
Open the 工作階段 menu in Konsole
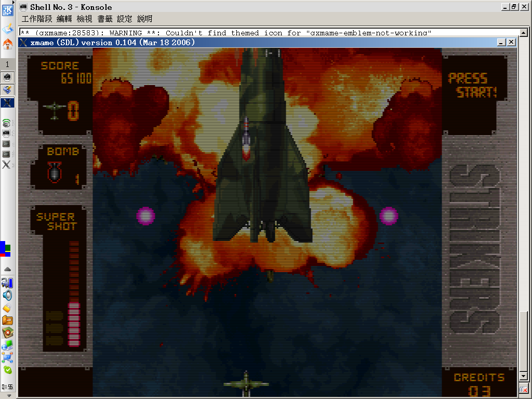tap(37, 19)
